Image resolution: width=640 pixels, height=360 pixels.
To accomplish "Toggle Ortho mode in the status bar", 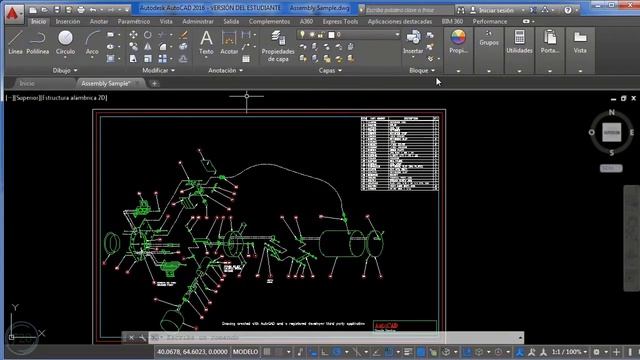I will (x=325, y=351).
